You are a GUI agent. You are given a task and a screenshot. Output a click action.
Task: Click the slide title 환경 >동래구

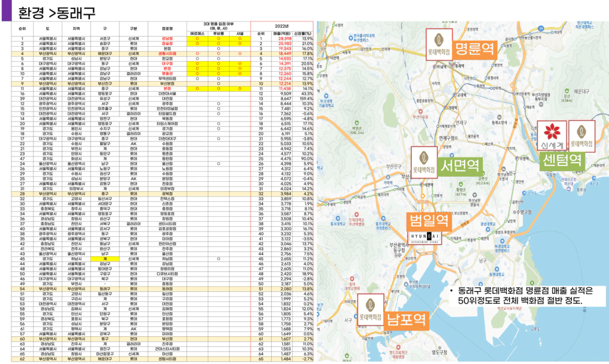57,12
